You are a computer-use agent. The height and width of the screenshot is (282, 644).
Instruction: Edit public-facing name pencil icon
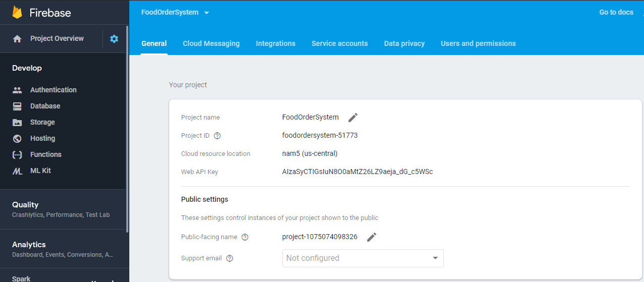[x=372, y=237]
